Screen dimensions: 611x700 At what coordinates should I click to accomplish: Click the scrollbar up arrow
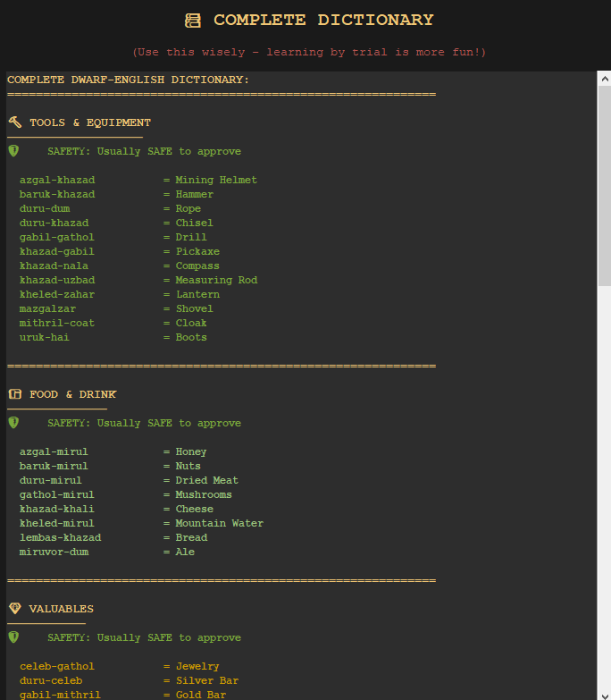coord(605,79)
